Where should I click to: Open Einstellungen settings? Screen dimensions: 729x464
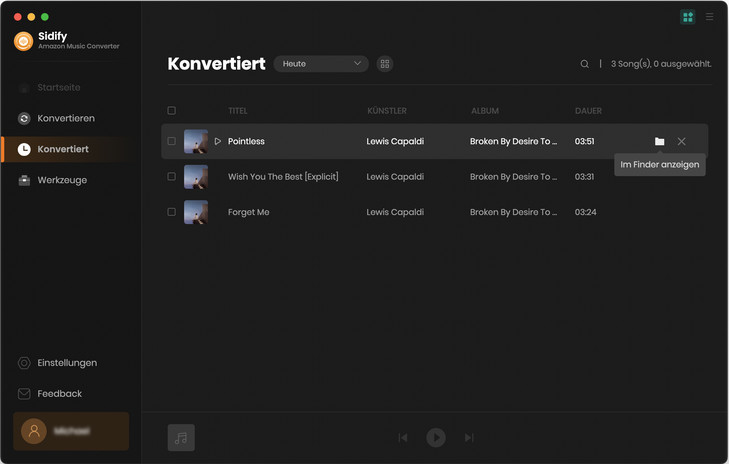coord(67,363)
